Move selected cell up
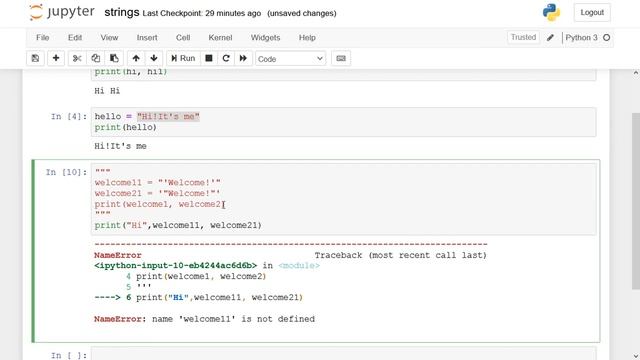The image size is (640, 360). (136, 58)
